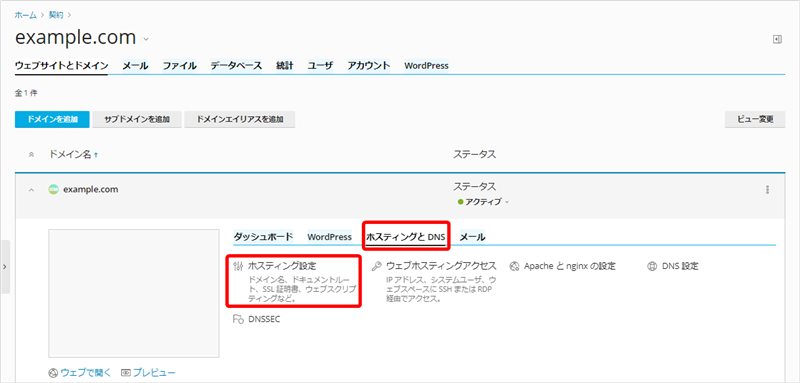The height and width of the screenshot is (383, 800).
Task: Click the ウェブで開く link
Action: pos(86,373)
